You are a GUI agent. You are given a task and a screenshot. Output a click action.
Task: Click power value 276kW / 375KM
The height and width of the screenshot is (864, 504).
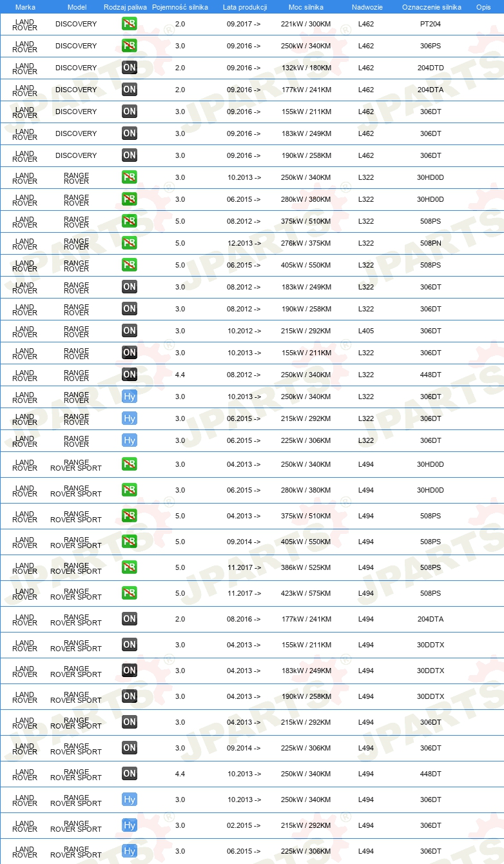click(306, 243)
